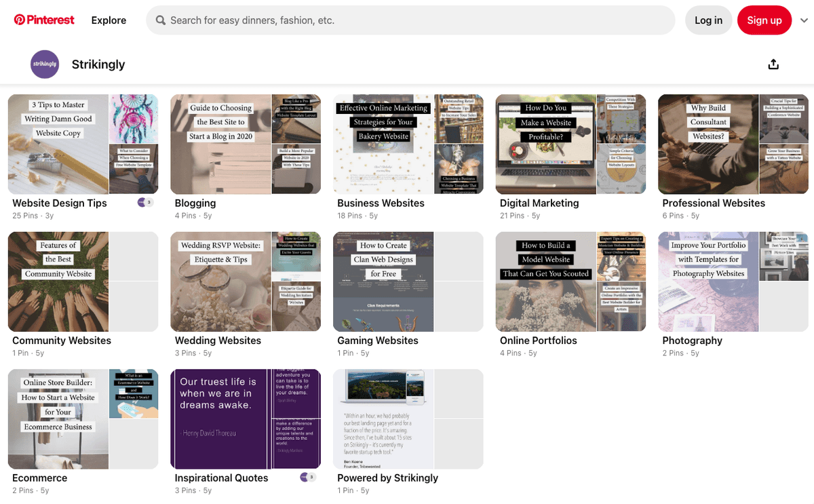814x504 pixels.
Task: Click collaborator avatars on Website Design Tips
Action: [145, 202]
